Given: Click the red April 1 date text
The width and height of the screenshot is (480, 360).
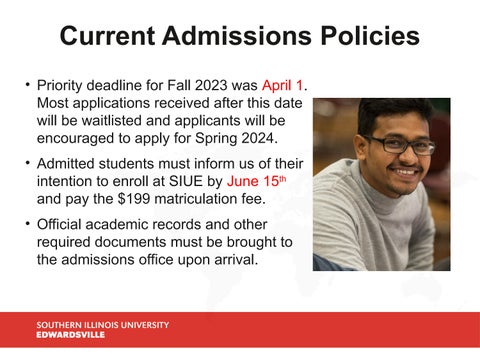Looking at the screenshot, I should [282, 85].
